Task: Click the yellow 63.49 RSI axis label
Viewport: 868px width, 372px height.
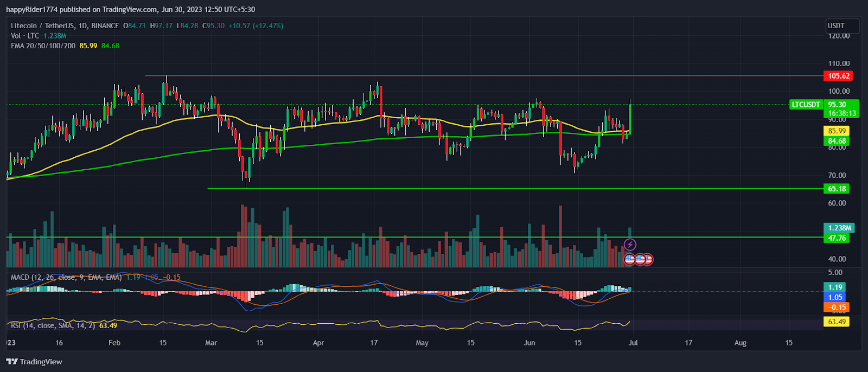Action: [837, 322]
